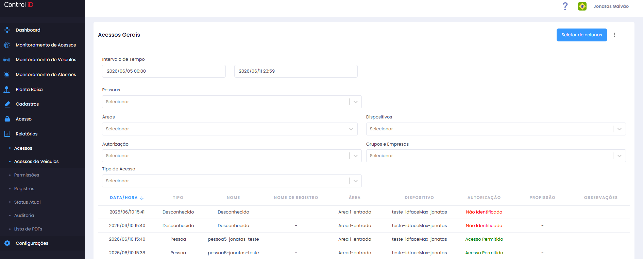Expand the Cadastros menu

(27, 104)
